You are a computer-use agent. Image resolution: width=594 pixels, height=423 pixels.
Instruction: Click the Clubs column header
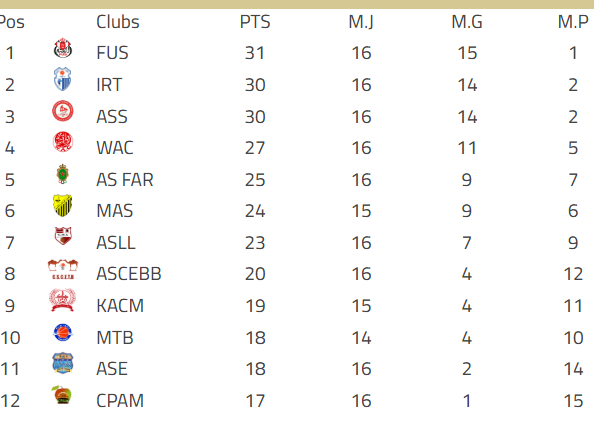[x=118, y=22]
